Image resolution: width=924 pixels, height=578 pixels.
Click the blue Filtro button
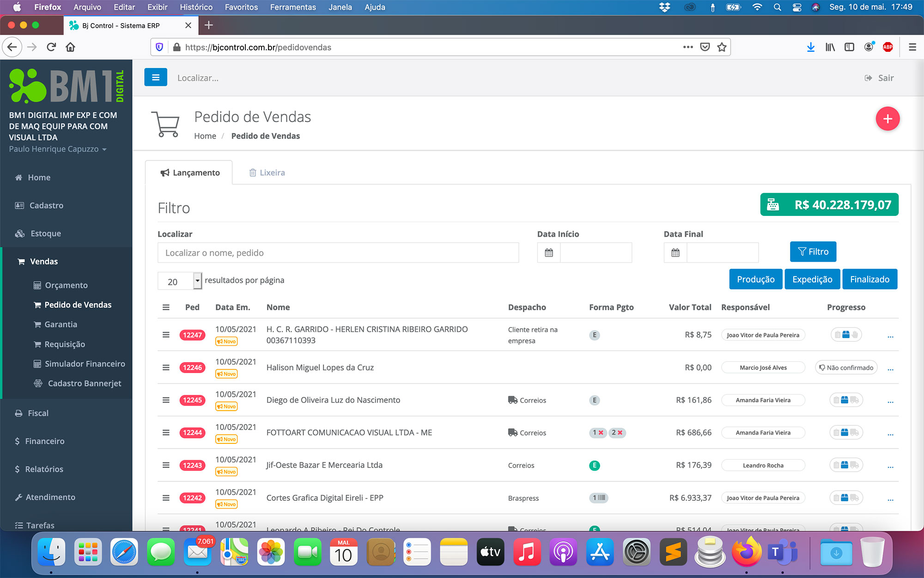pyautogui.click(x=813, y=252)
